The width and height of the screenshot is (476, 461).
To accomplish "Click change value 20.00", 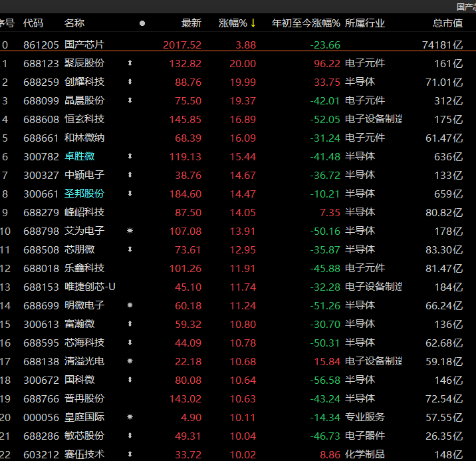I will coord(243,63).
